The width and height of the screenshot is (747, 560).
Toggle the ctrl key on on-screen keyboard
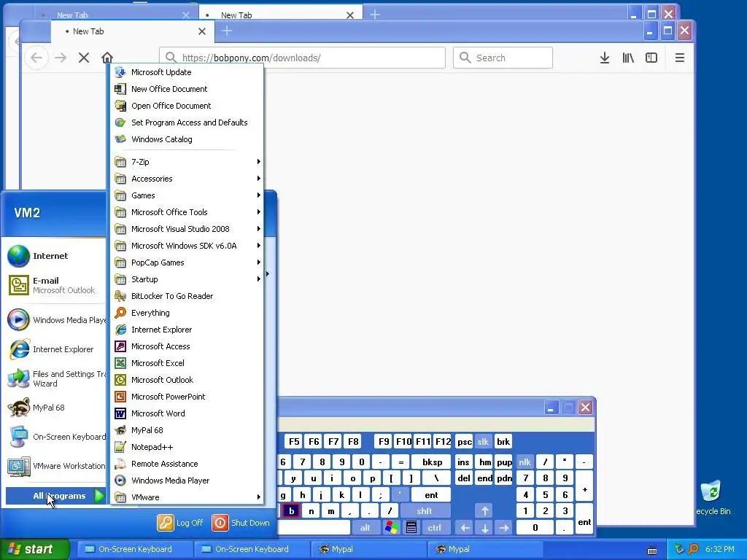434,528
